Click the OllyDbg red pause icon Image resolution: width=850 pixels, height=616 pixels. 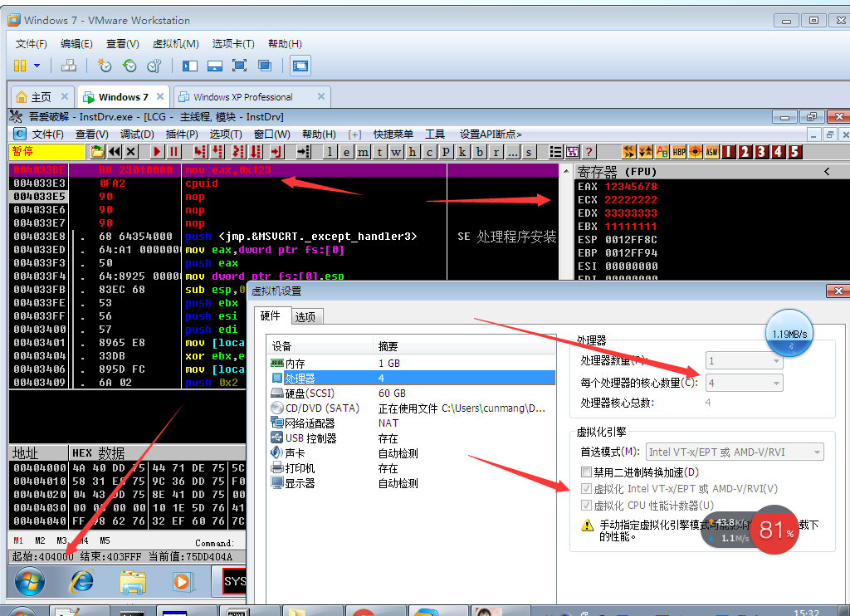pos(173,152)
